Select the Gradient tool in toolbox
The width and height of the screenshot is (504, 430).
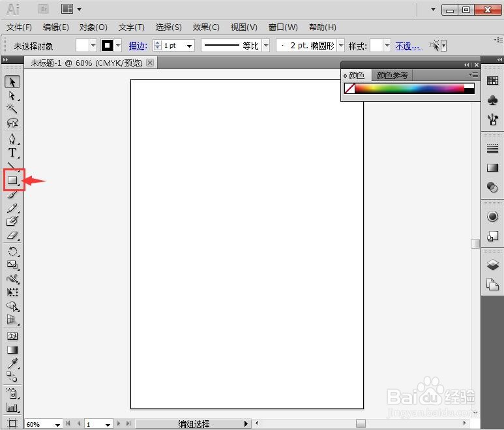[12, 350]
